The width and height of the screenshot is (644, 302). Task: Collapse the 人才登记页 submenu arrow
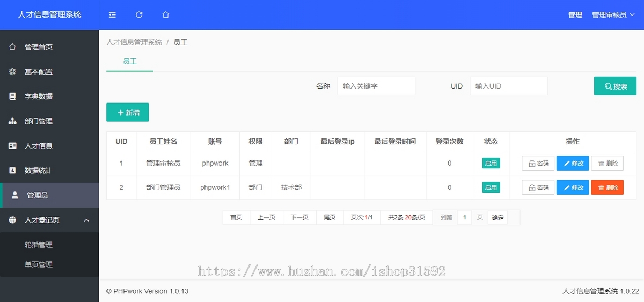click(x=87, y=220)
